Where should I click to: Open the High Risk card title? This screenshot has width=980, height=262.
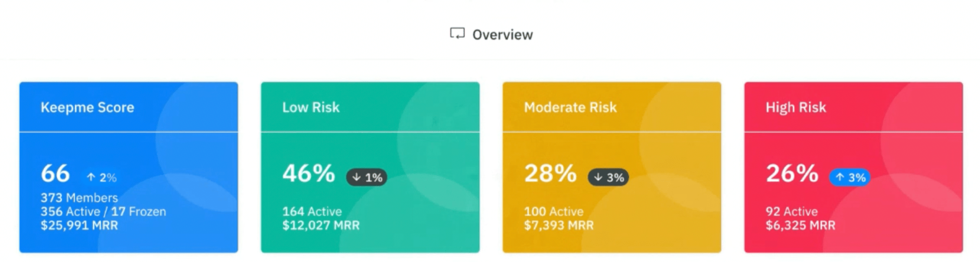pos(796,107)
